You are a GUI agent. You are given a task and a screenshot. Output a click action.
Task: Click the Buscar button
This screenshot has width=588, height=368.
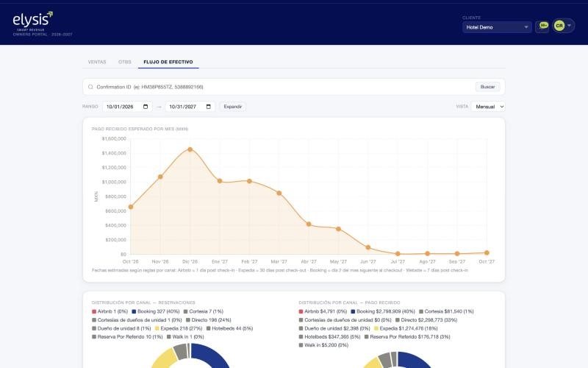click(x=487, y=87)
